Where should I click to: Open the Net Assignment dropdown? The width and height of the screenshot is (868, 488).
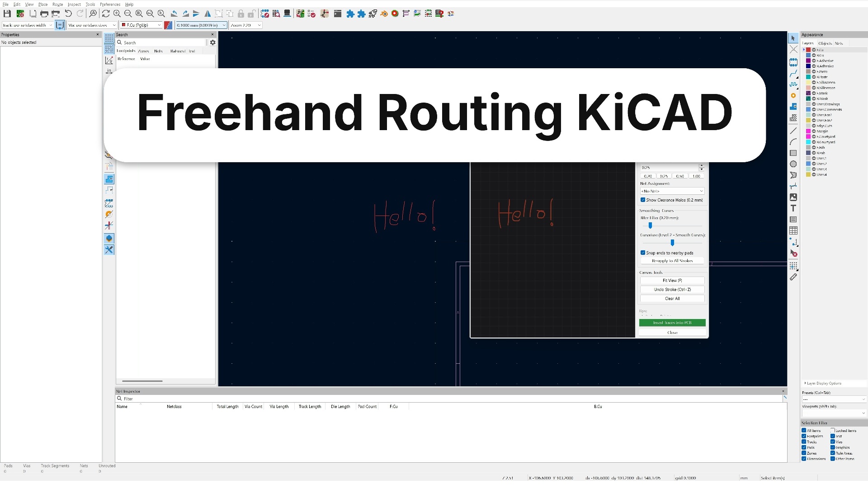pos(672,191)
